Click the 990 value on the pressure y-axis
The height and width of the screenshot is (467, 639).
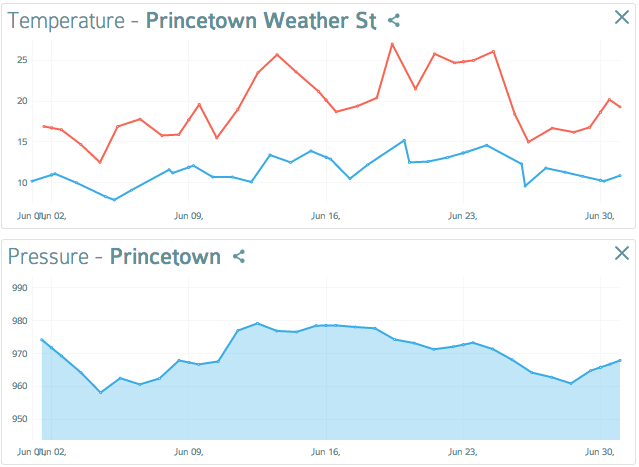(19, 288)
